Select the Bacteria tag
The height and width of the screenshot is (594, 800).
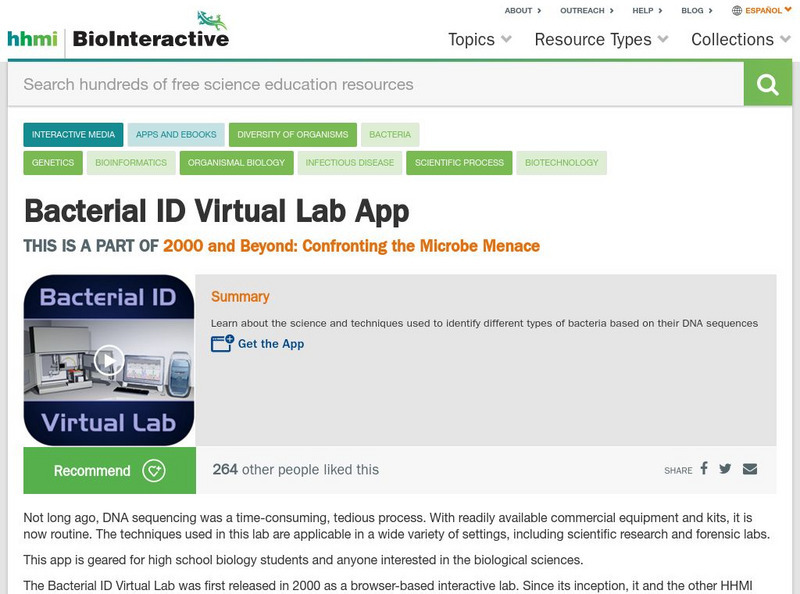390,134
